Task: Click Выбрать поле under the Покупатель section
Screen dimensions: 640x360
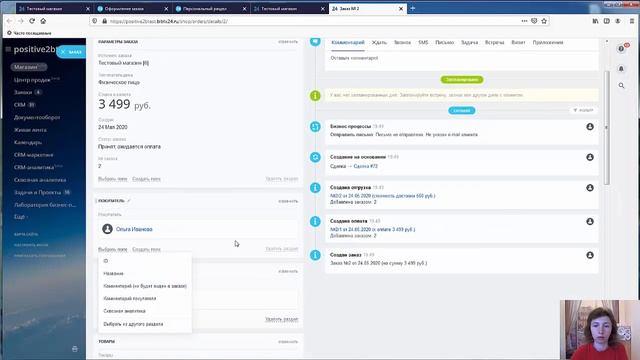Action: coord(113,249)
